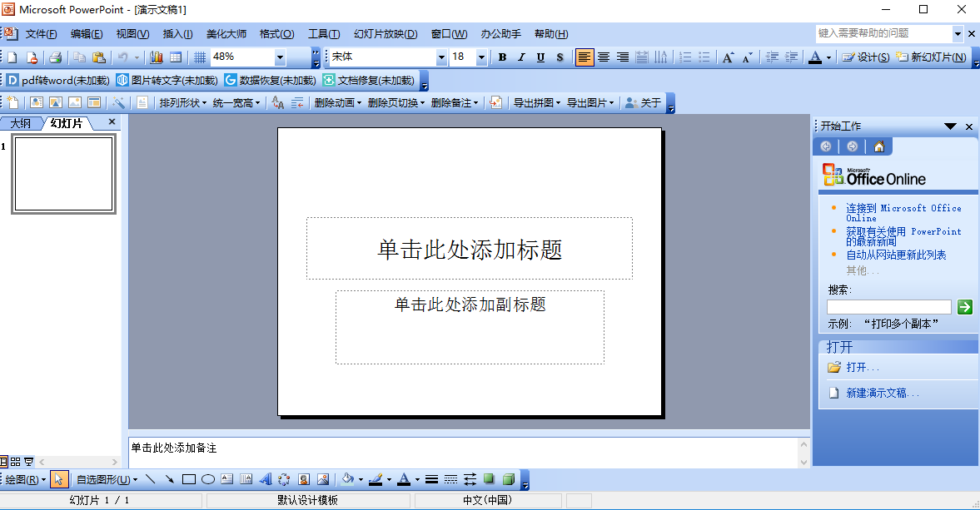Click the insert chart icon
Screen dimensions: 980x510
pos(157,57)
